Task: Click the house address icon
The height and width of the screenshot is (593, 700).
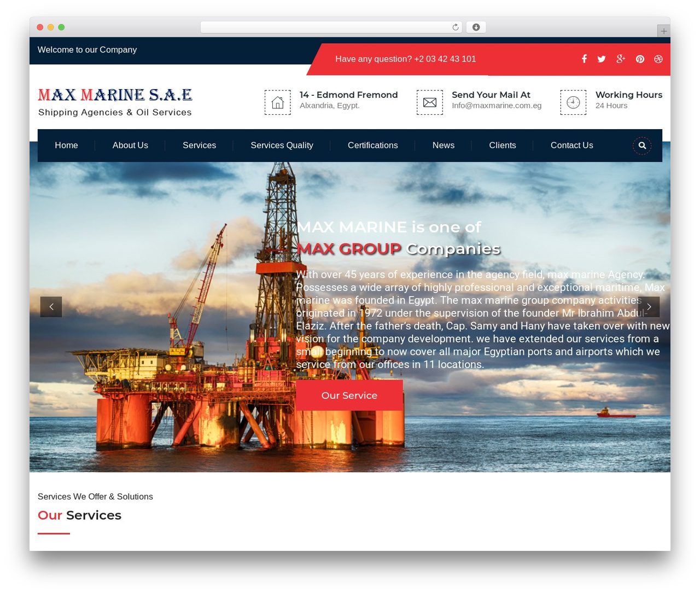Action: (x=278, y=102)
